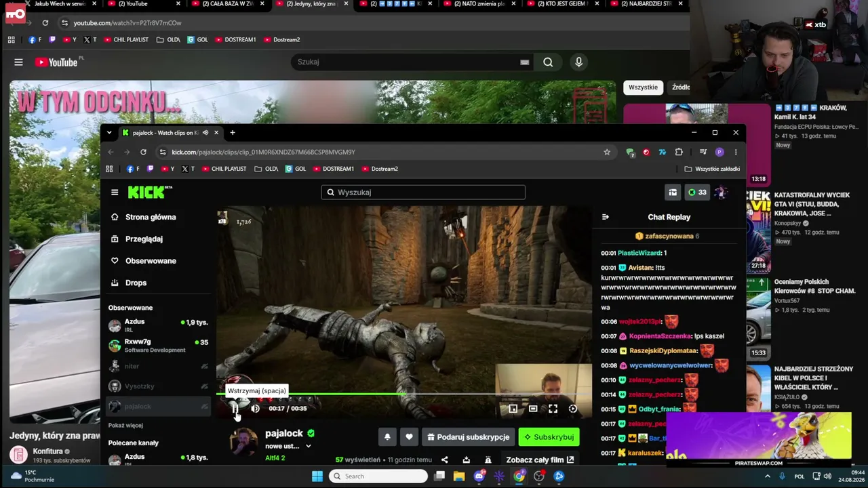Show hidden system tray icons
This screenshot has height=488, width=868.
(768, 476)
